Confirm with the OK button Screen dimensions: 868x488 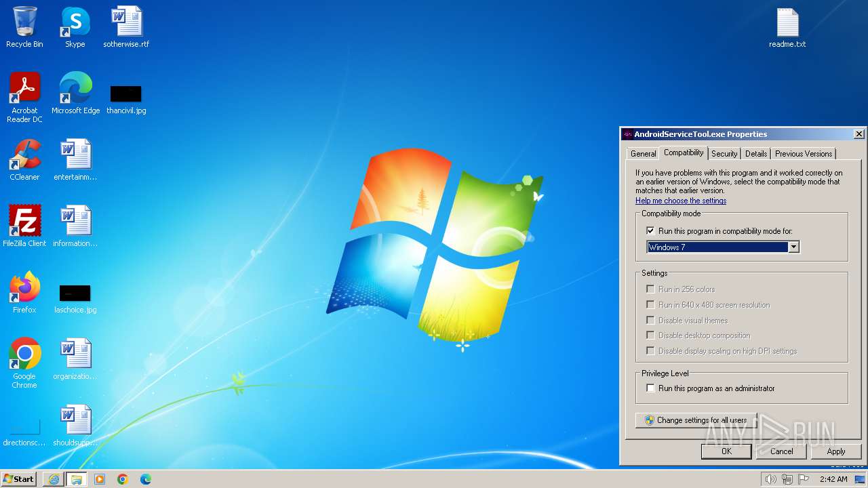(726, 451)
